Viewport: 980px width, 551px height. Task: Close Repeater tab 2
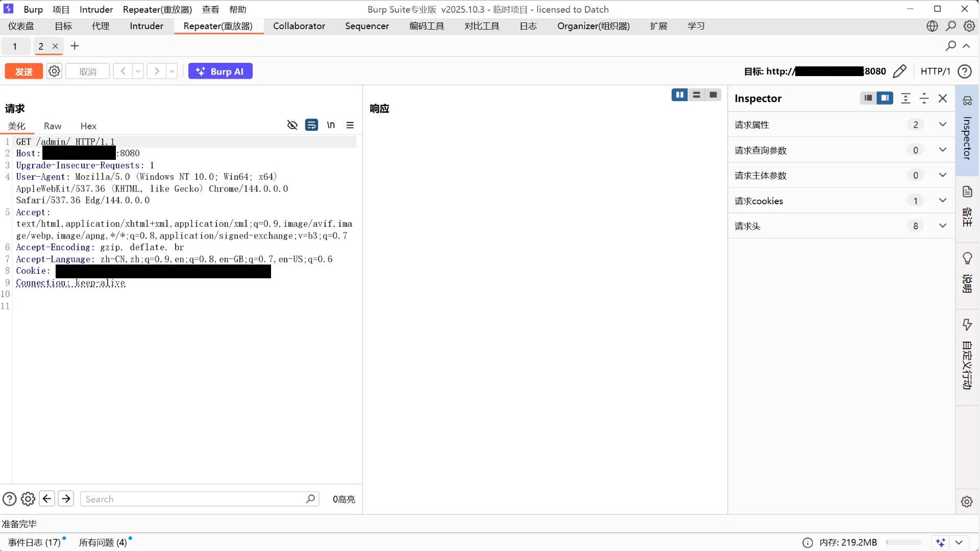tap(55, 46)
